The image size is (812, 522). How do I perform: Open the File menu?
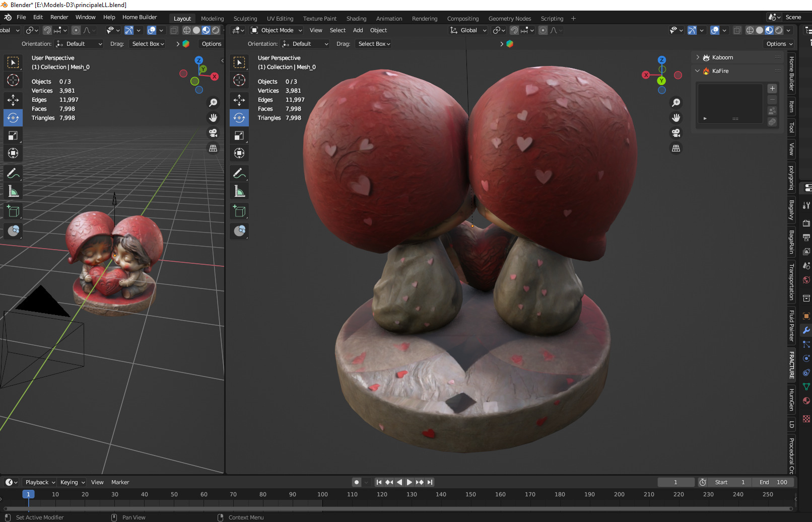tap(21, 17)
